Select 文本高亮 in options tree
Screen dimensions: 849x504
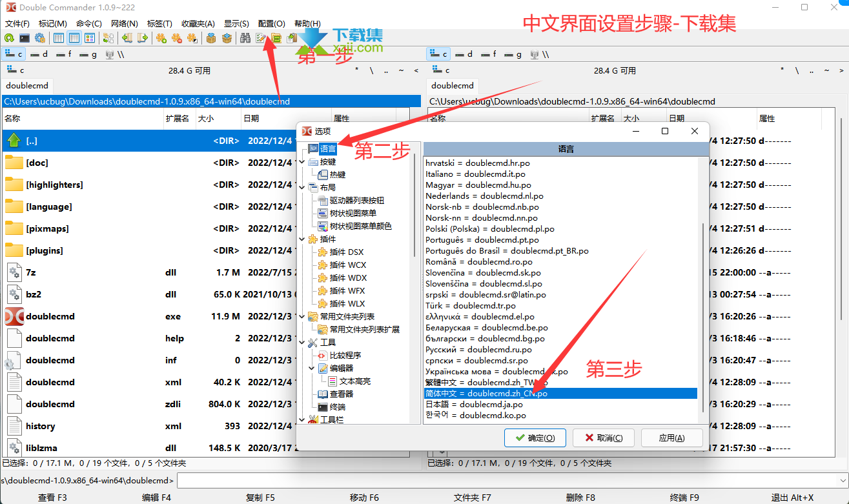(x=355, y=381)
